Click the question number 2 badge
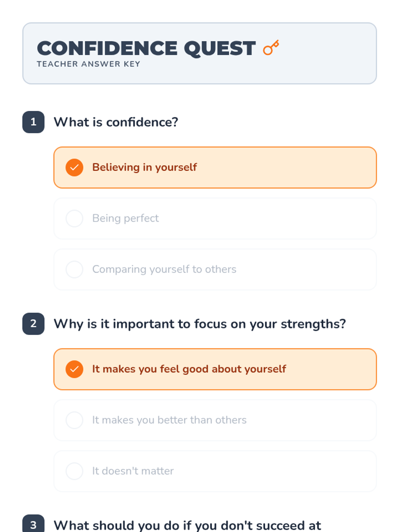Viewport: 399px width, 532px height. [x=33, y=324]
